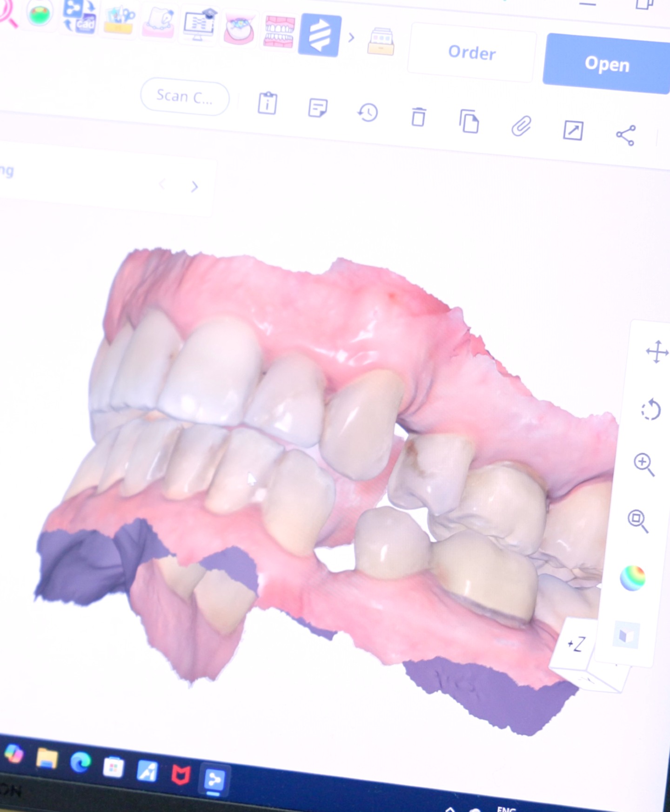Open the scissors and images app icon
This screenshot has height=812, width=670.
pos(119,20)
